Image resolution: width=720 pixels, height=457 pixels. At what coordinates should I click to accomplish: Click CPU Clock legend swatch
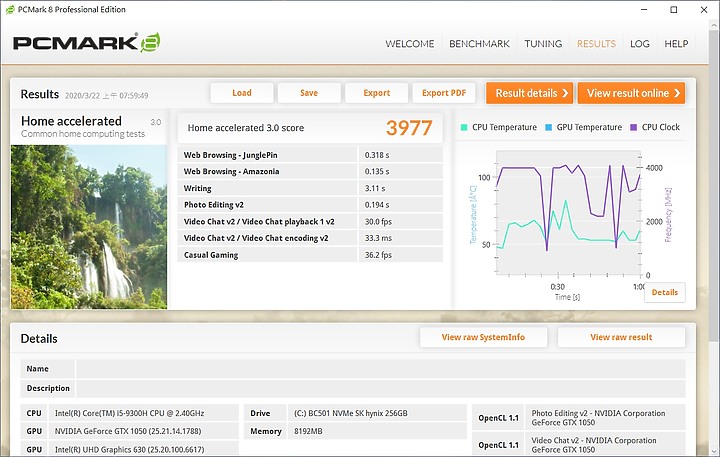click(x=634, y=127)
